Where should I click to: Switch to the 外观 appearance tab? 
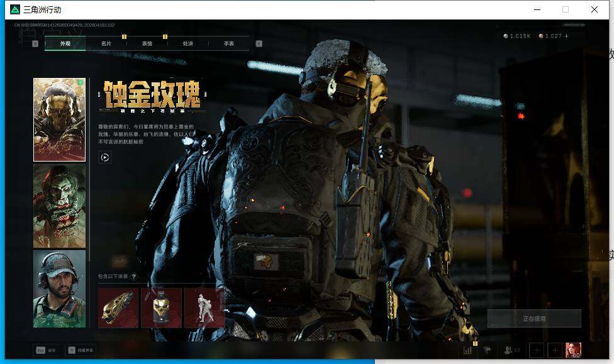65,43
